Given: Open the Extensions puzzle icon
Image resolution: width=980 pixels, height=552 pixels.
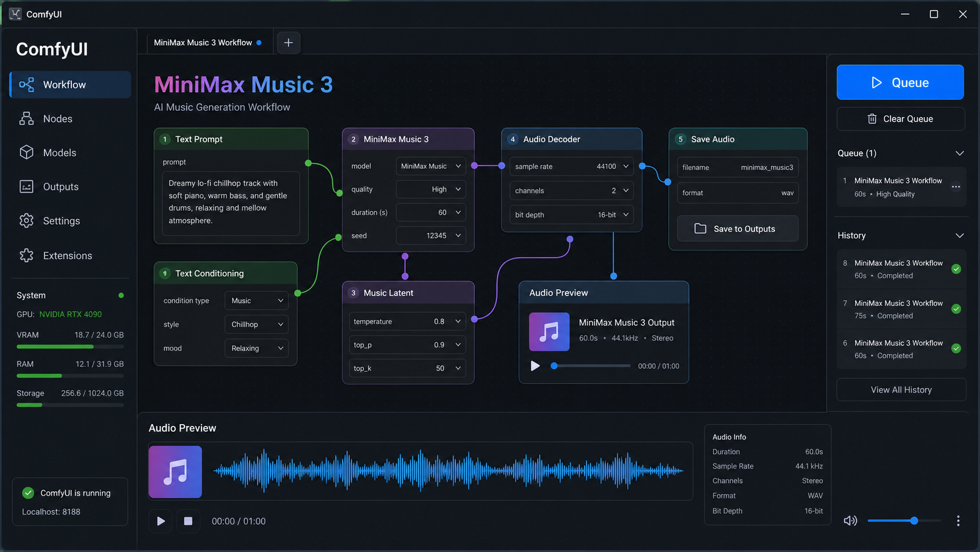Looking at the screenshot, I should coord(26,255).
